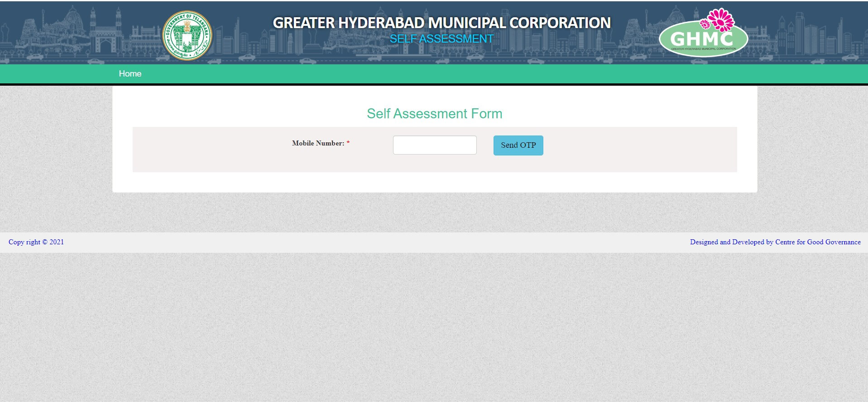Screen dimensions: 868x402
Task: Click the 'Copy right © 2021' footer text
Action: pos(36,242)
